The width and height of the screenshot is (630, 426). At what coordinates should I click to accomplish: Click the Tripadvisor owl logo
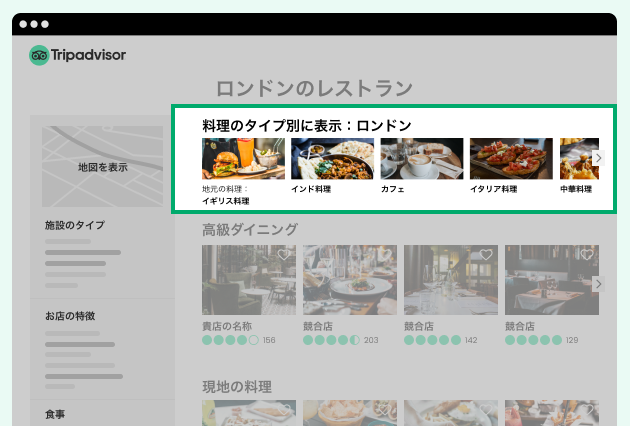click(39, 55)
